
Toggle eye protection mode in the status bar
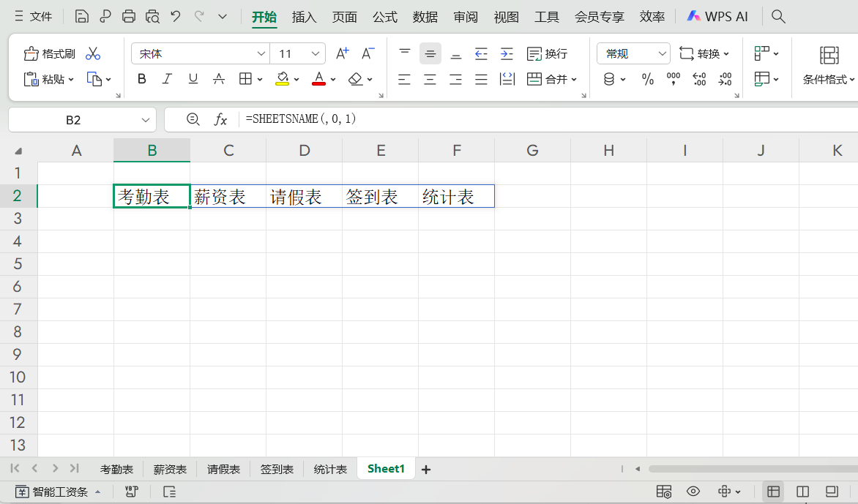tap(693, 492)
